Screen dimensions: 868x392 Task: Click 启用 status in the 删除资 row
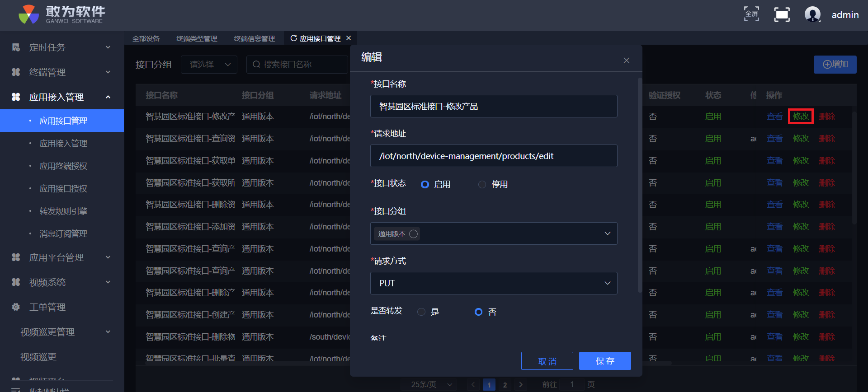coord(713,205)
